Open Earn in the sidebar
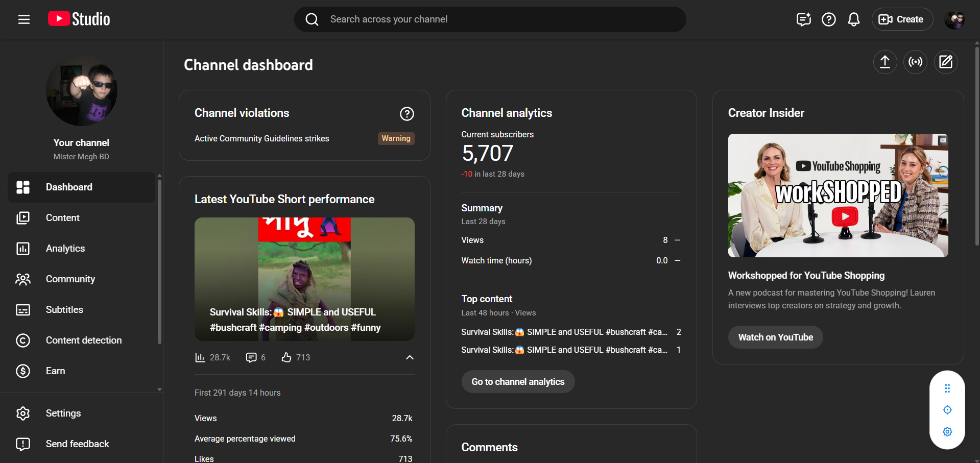 pos(82,371)
